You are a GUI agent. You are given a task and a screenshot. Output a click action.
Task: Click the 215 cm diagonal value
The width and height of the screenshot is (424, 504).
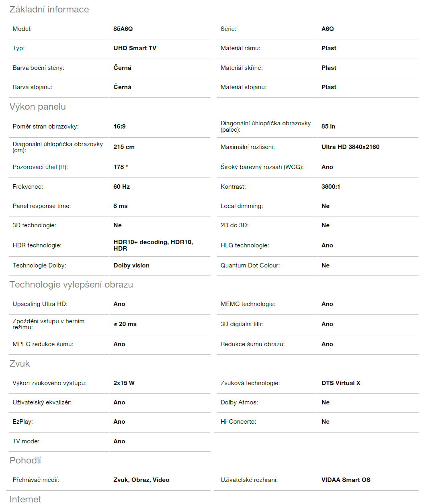124,147
